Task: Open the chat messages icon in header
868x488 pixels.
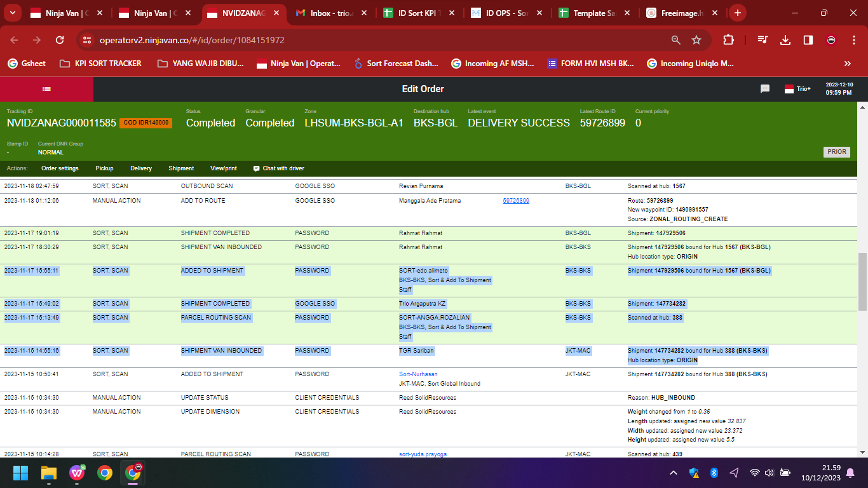Action: (765, 89)
